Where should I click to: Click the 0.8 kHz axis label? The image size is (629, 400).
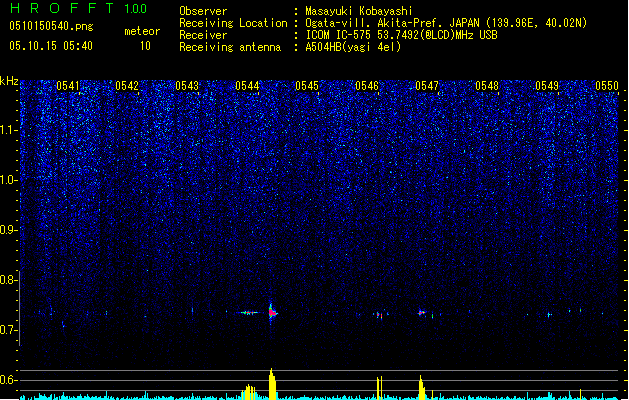[8, 280]
